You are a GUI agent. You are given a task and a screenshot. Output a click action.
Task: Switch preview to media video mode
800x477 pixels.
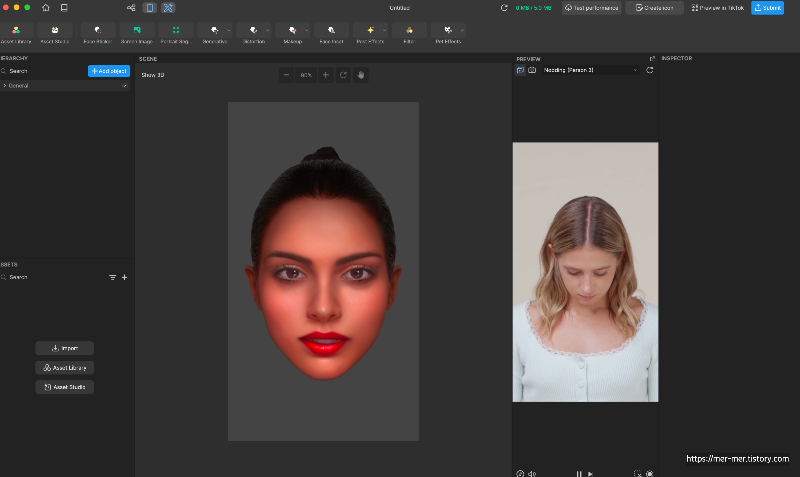(520, 70)
